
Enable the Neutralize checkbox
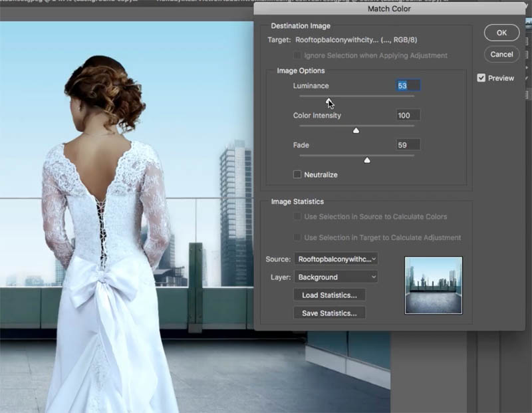[x=297, y=174]
